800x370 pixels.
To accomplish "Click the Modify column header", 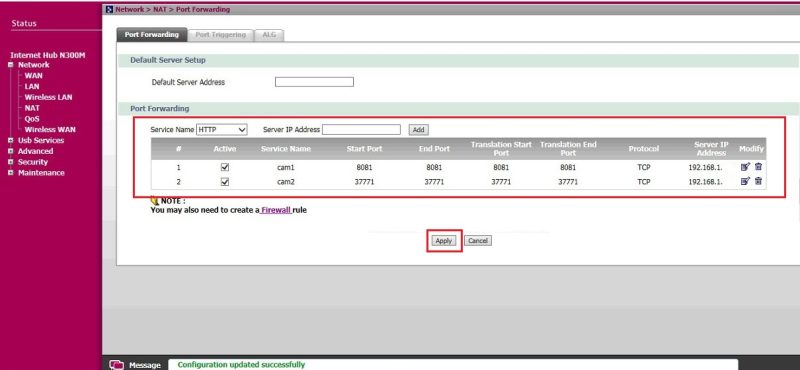I will click(x=751, y=149).
